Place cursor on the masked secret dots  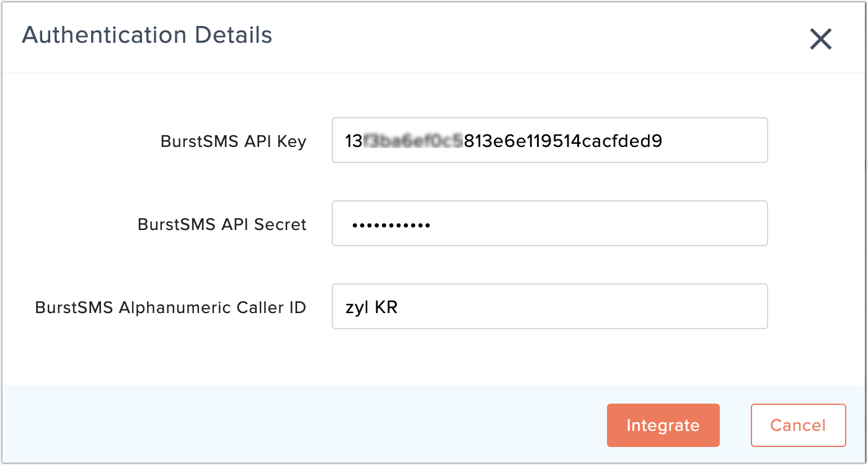click(x=391, y=224)
